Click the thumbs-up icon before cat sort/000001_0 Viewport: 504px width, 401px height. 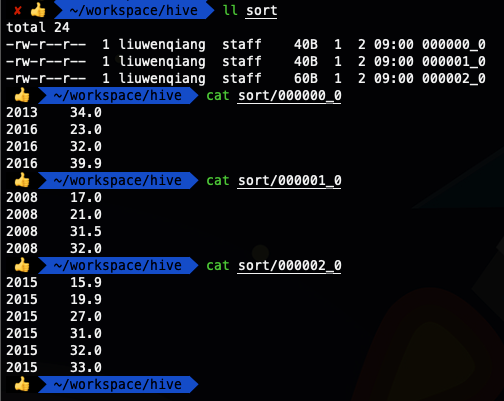22,180
